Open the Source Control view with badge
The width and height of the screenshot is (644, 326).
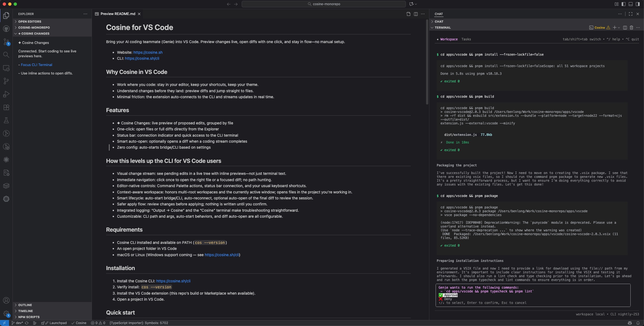(x=6, y=42)
